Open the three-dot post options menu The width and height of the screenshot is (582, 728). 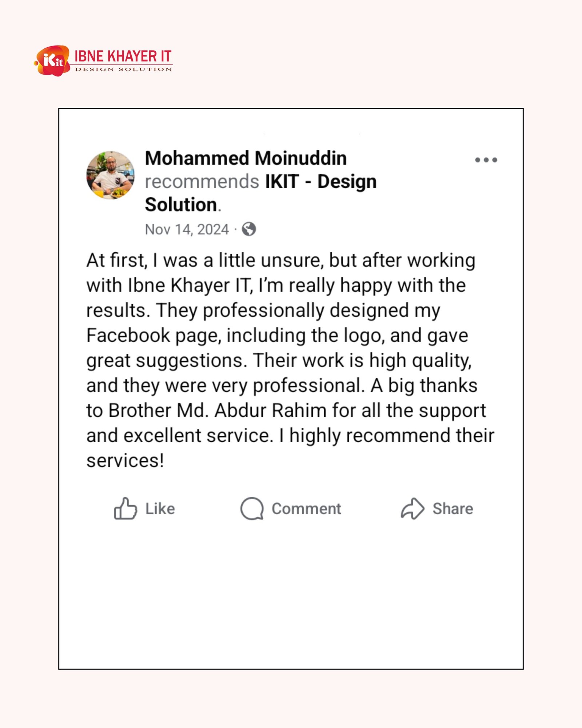(x=486, y=160)
